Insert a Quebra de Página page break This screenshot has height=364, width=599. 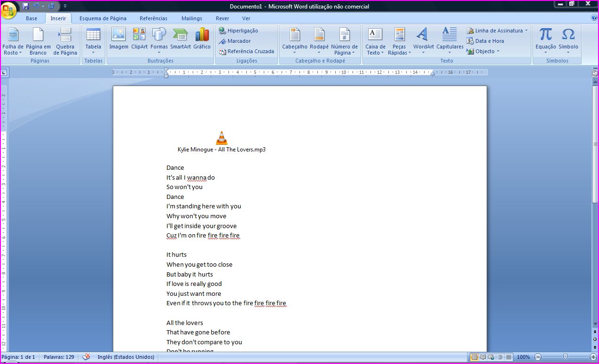pos(65,41)
